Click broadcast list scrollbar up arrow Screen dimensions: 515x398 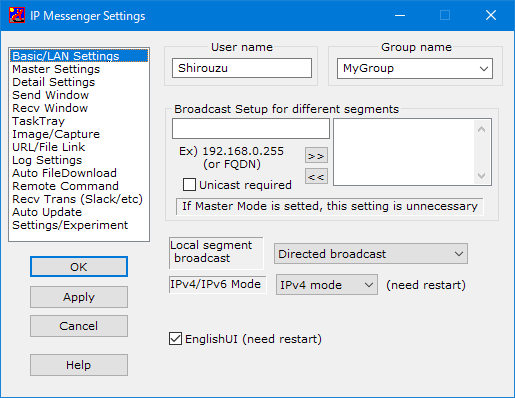coord(481,129)
